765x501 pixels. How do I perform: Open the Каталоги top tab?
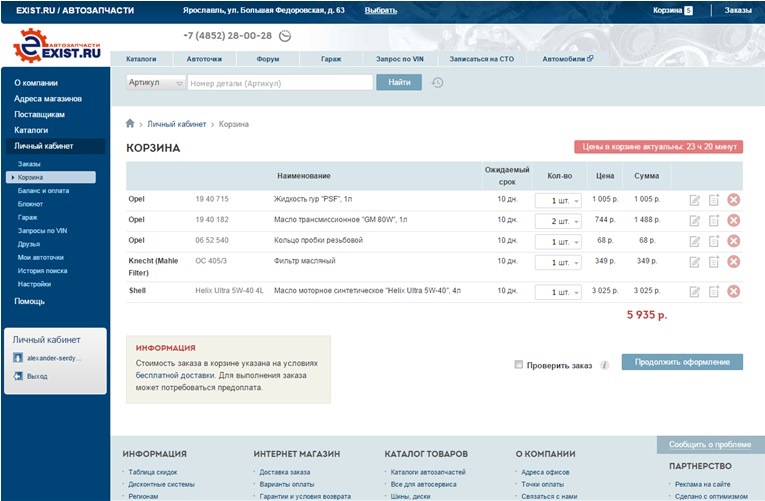pos(141,59)
